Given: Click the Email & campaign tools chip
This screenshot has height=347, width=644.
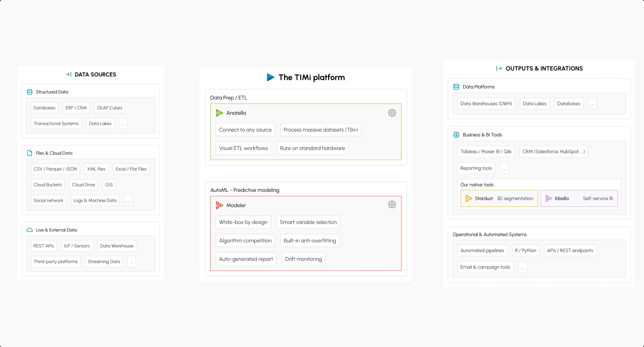Looking at the screenshot, I should tap(485, 267).
